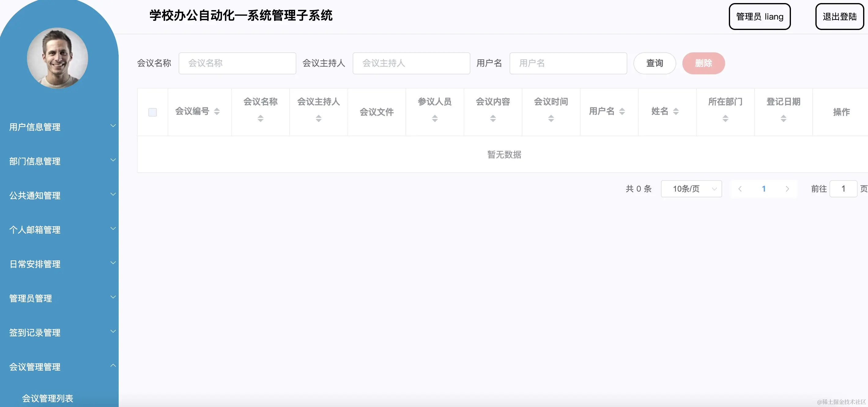Go to the next page arrow

(788, 189)
